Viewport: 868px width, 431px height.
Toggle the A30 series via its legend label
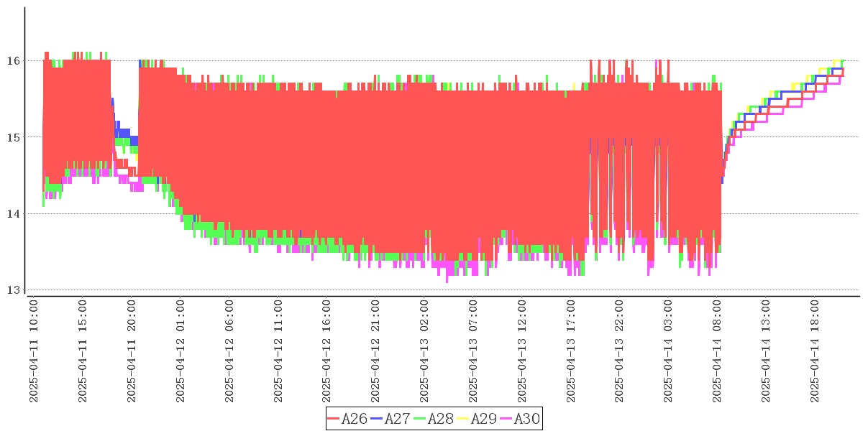click(527, 419)
